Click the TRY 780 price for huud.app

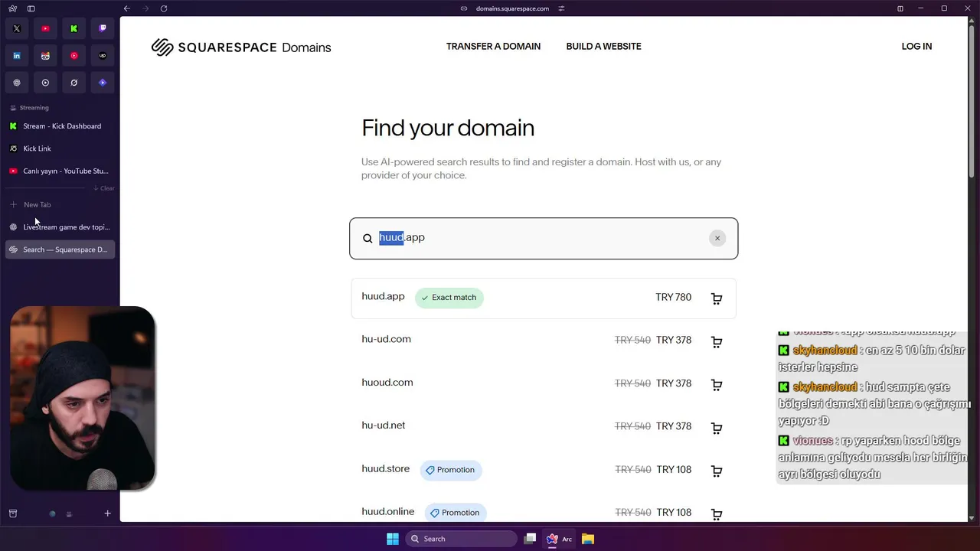tap(673, 298)
